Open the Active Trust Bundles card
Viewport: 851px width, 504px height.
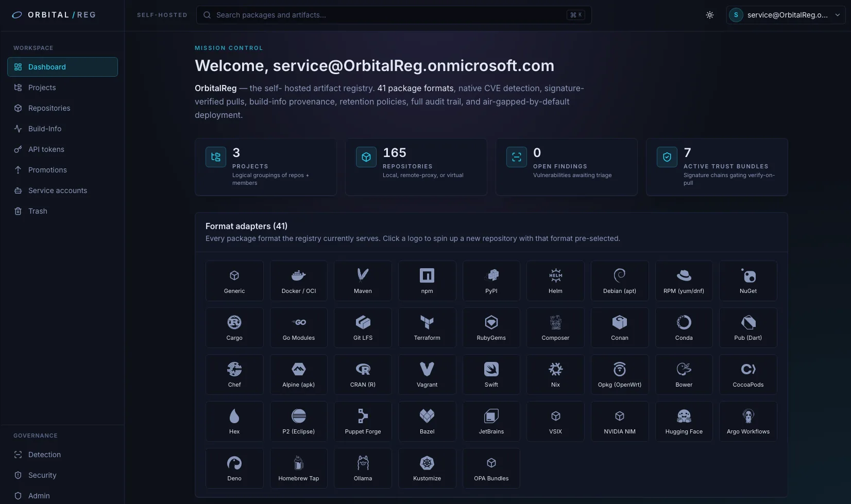click(717, 167)
